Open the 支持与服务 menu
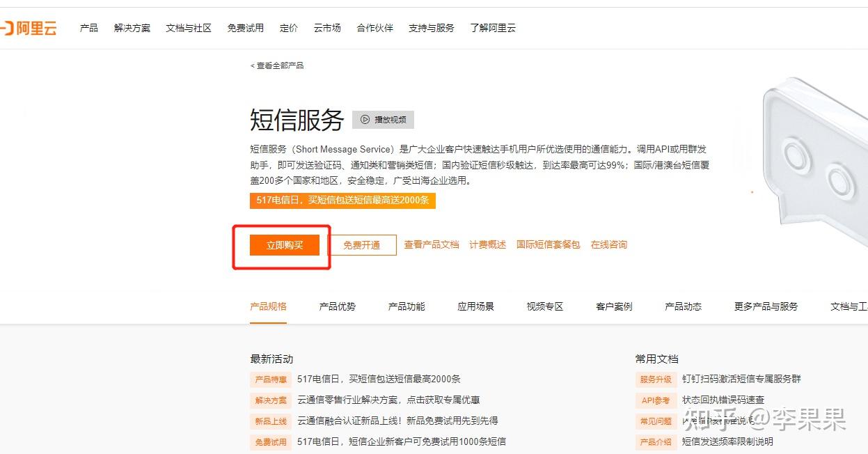This screenshot has width=868, height=454. click(x=432, y=28)
